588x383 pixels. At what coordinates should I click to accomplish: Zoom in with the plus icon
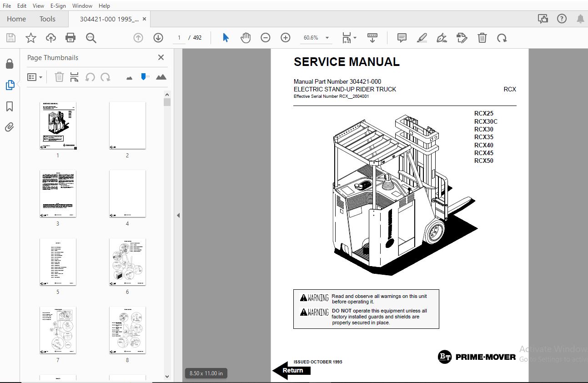286,38
